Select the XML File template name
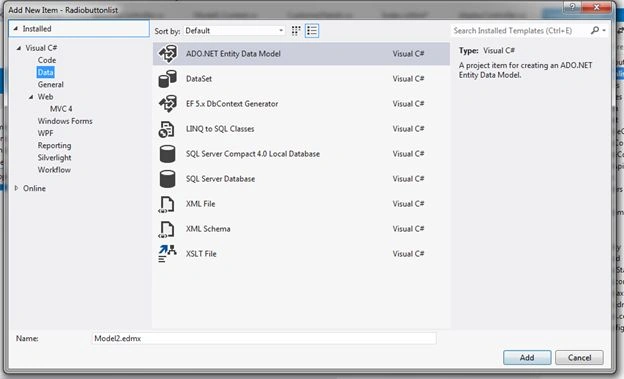 pyautogui.click(x=200, y=204)
